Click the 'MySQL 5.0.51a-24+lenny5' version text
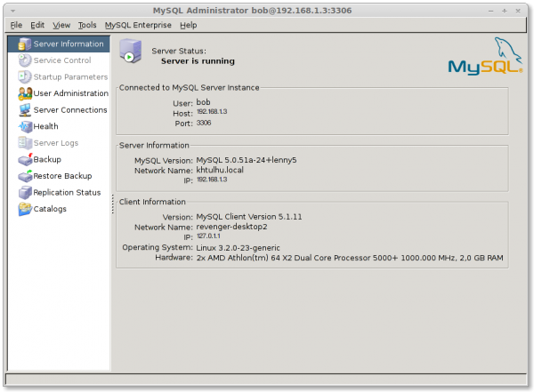534x392 pixels. (247, 160)
